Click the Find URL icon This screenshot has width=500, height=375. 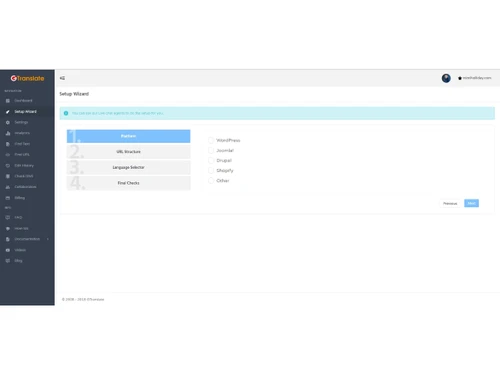tap(8, 155)
